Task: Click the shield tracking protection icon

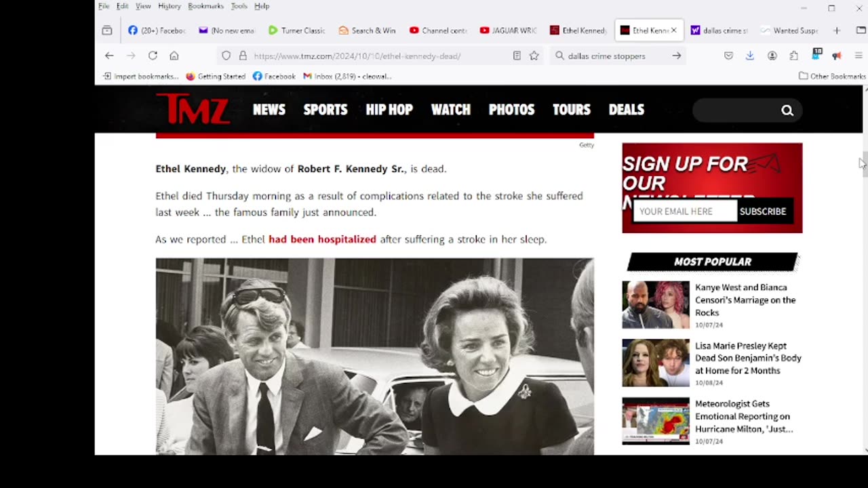Action: click(226, 56)
